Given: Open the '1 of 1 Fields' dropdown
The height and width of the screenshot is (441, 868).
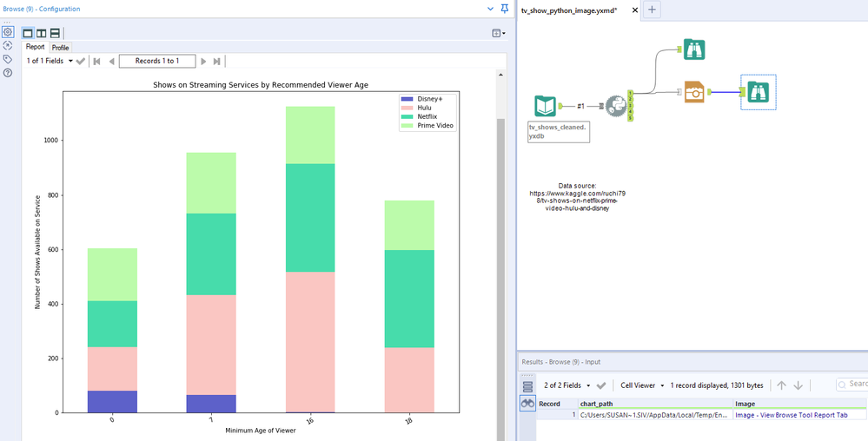Looking at the screenshot, I should [50, 61].
